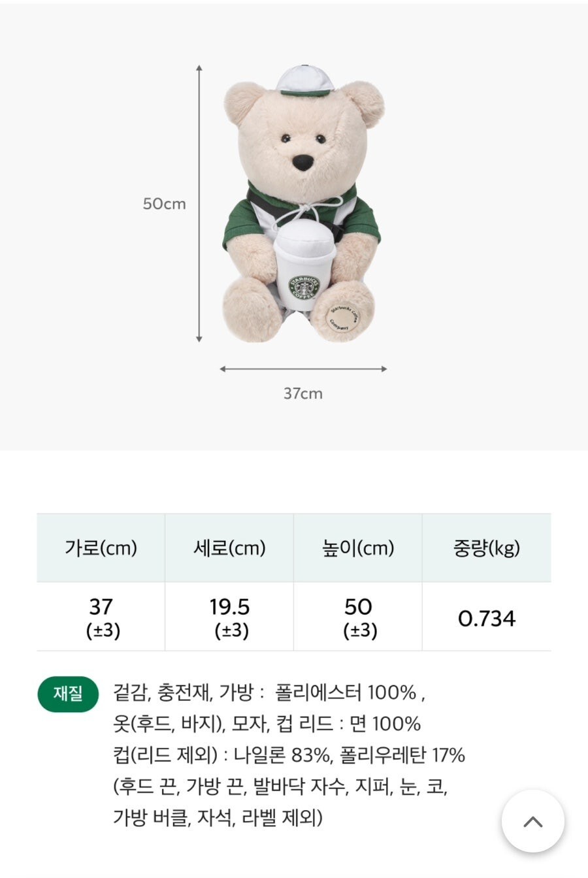Click the 0.734 weight value cell
588x878 pixels.
click(487, 617)
